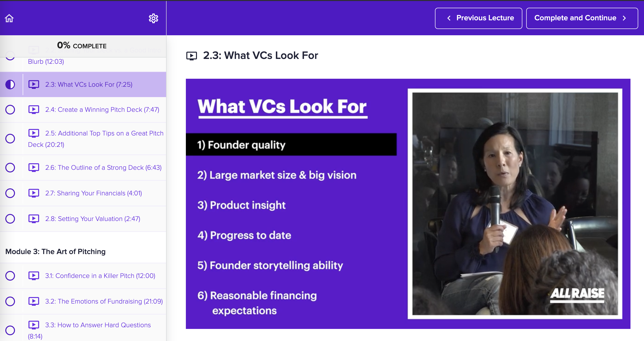The width and height of the screenshot is (644, 341).
Task: Select Module 3: The Art of Pitching heading
Action: [x=56, y=251]
